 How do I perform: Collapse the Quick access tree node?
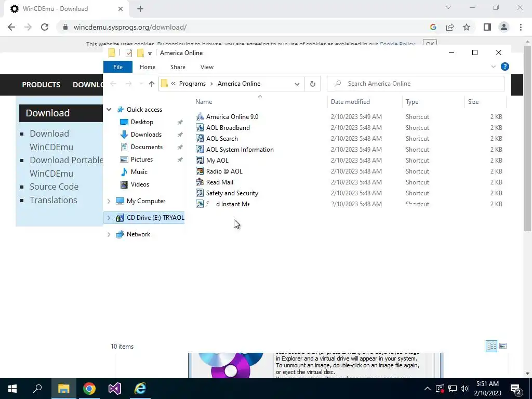pyautogui.click(x=109, y=109)
